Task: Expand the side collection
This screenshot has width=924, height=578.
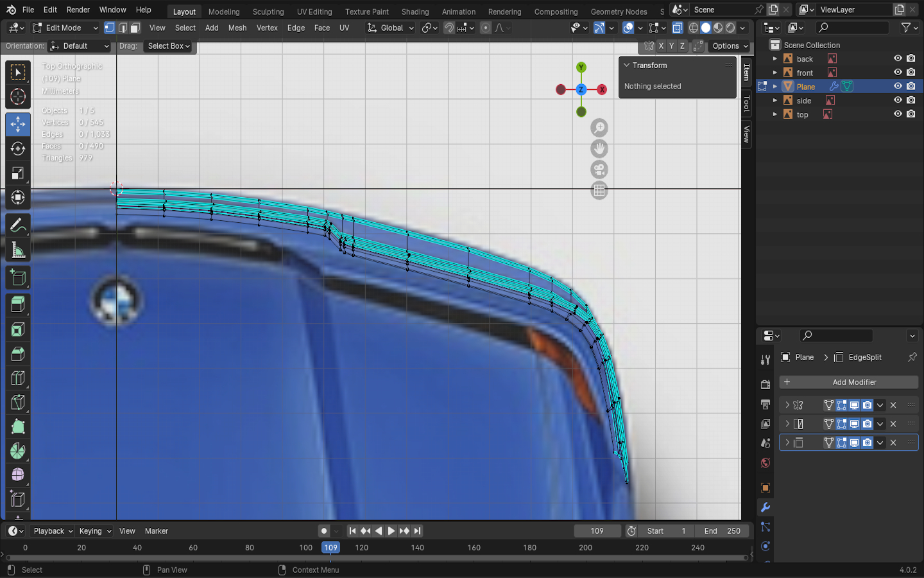Action: click(775, 100)
